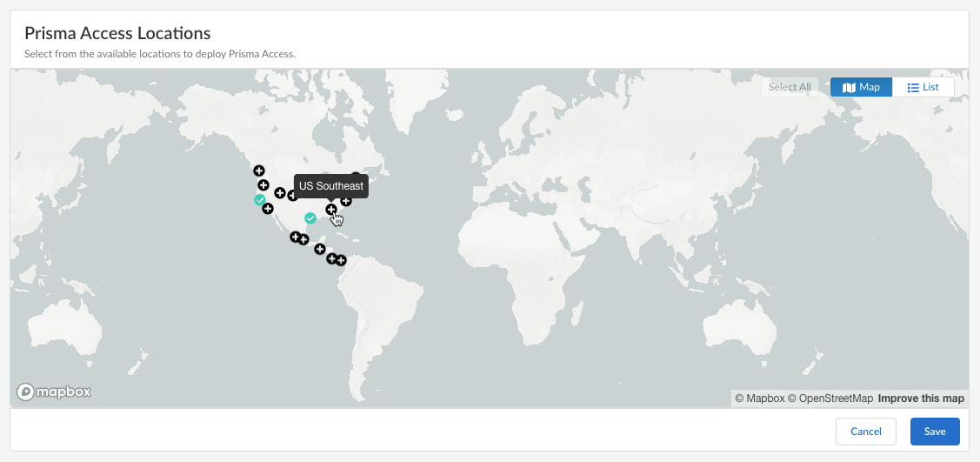
Task: Add the plus marker left of Colombia's marker
Action: (332, 258)
